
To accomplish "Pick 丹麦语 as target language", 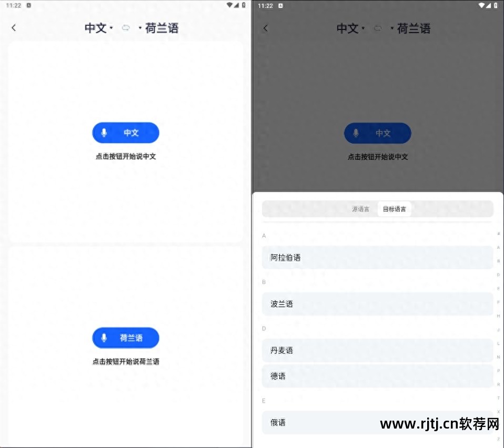I will pyautogui.click(x=377, y=350).
